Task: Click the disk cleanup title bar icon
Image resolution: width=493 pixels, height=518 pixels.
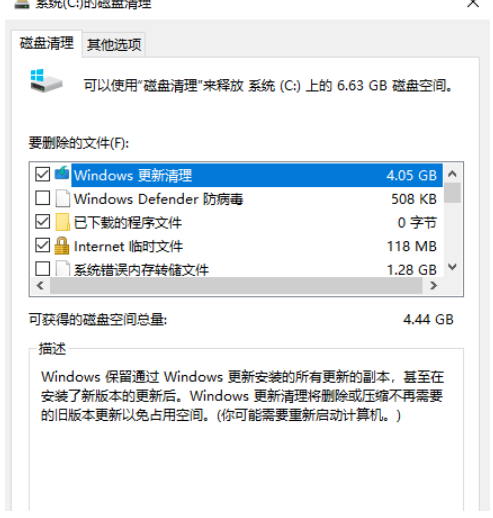Action: (x=22, y=4)
